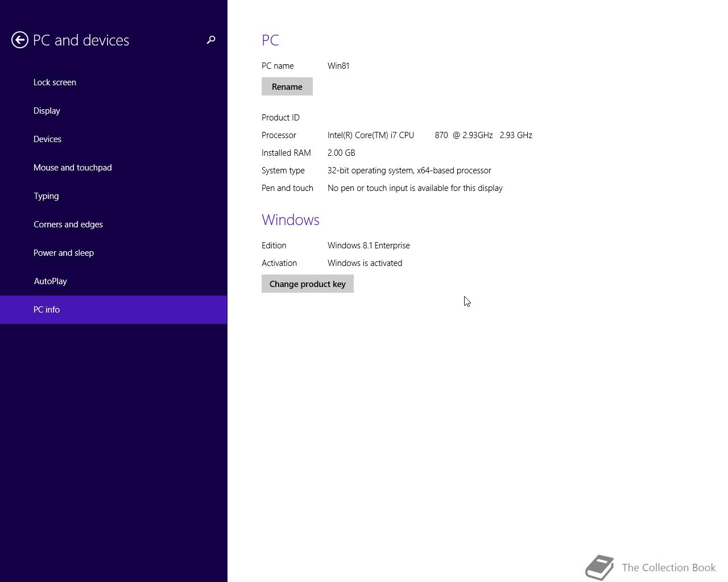The image size is (728, 582).
Task: Click the Rename button
Action: pyautogui.click(x=287, y=86)
